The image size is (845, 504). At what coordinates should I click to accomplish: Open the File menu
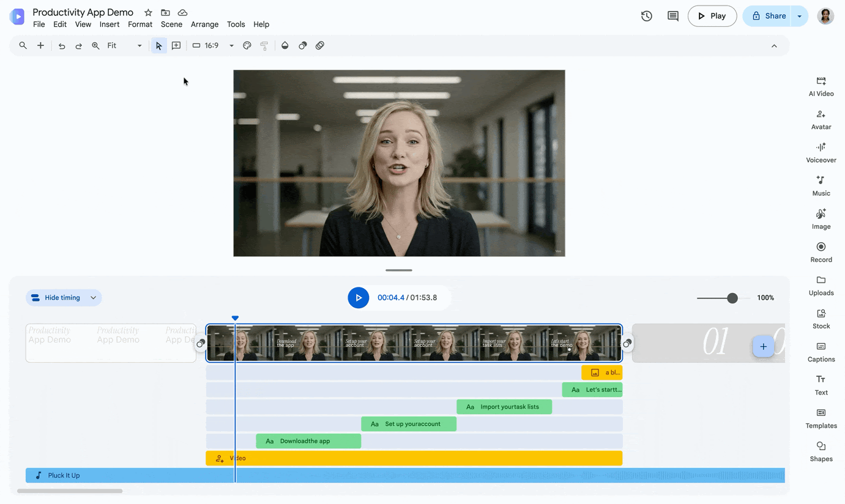(x=39, y=24)
